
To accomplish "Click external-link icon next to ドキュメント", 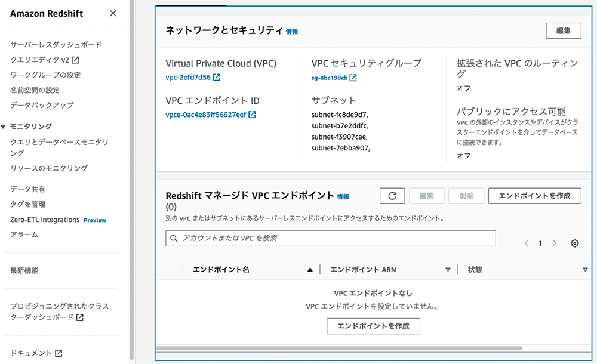I will point(59,353).
